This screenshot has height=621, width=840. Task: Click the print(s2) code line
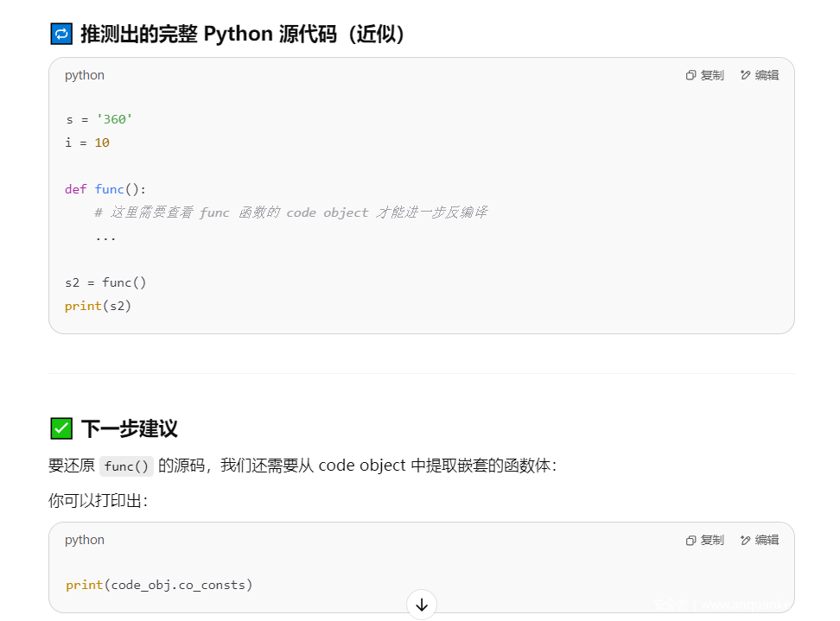(x=98, y=306)
